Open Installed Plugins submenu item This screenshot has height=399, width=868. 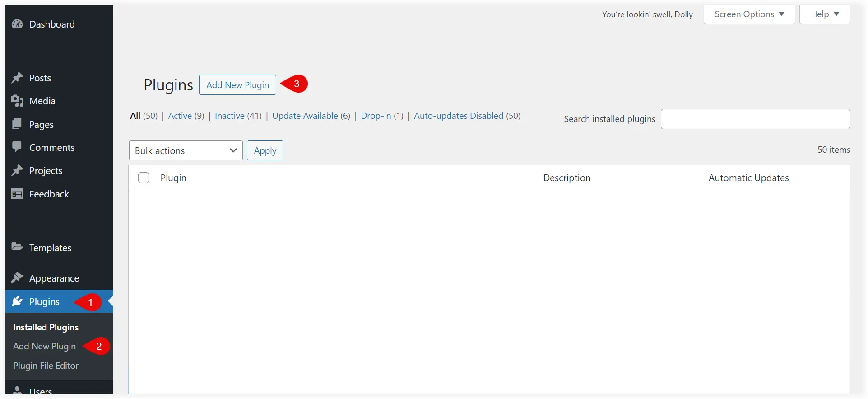point(46,327)
